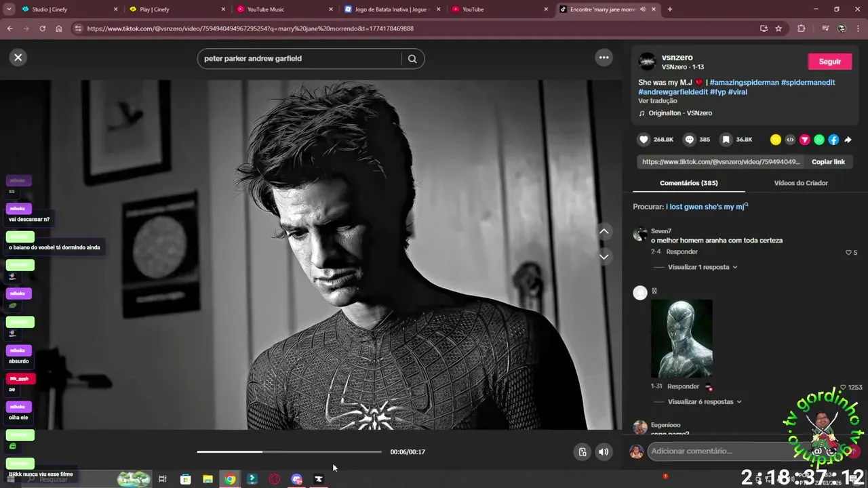The width and height of the screenshot is (868, 488).
Task: Save video with bookmark icon
Action: [x=726, y=140]
